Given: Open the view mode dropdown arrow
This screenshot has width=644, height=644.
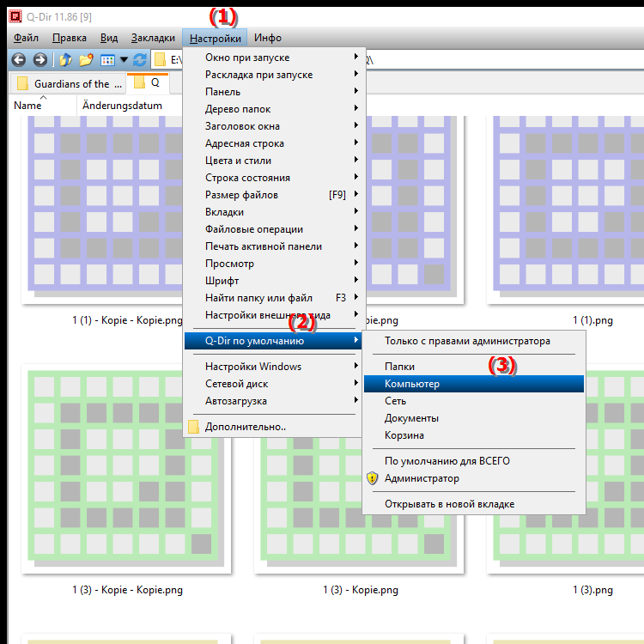Looking at the screenshot, I should 124,60.
